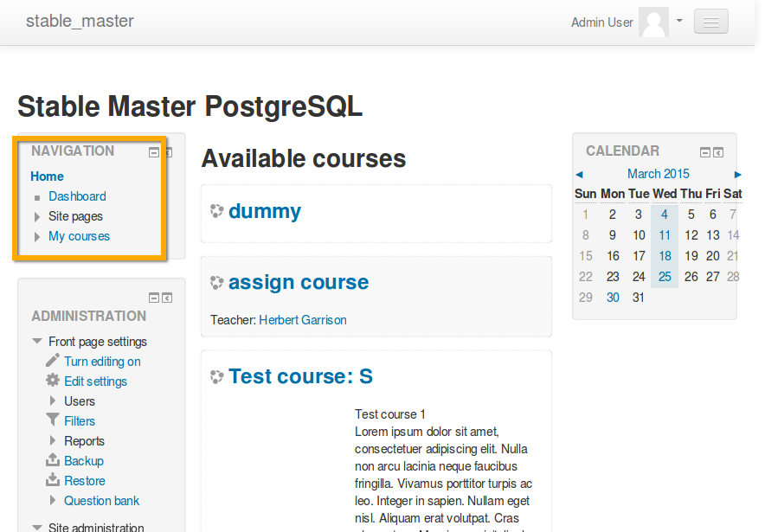
Task: Go to next month in calendar
Action: coord(737,175)
